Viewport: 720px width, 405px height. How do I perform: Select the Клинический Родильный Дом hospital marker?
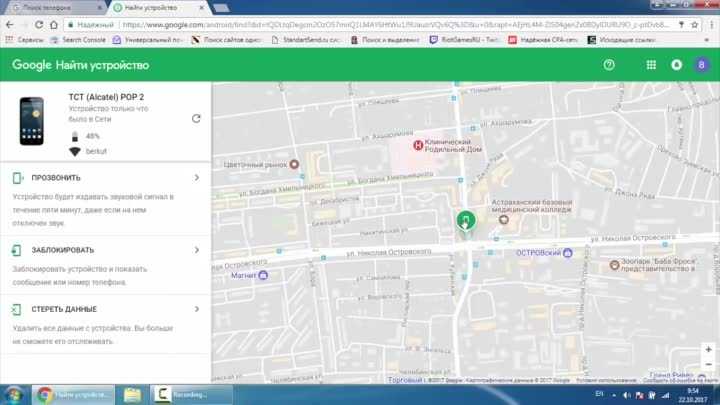click(418, 146)
